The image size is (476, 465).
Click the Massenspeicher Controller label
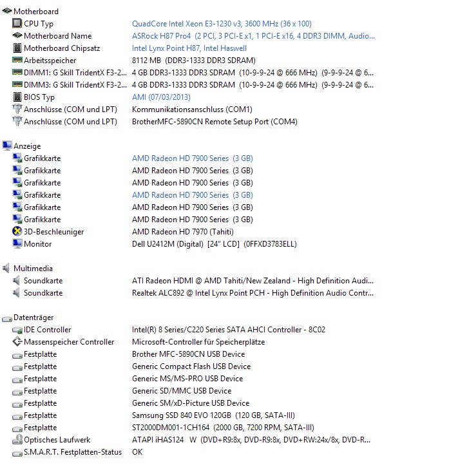pyautogui.click(x=69, y=342)
